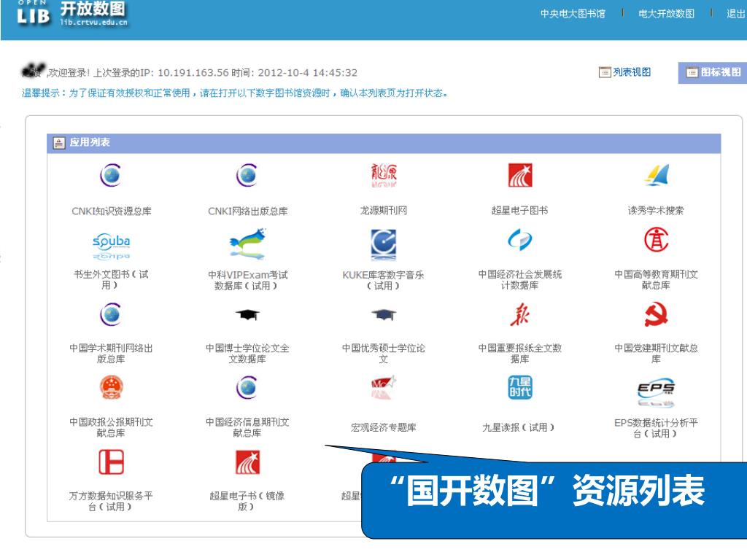Open the 中国经济信息期刊文献总库 globe icon
747x560 pixels.
tap(247, 388)
